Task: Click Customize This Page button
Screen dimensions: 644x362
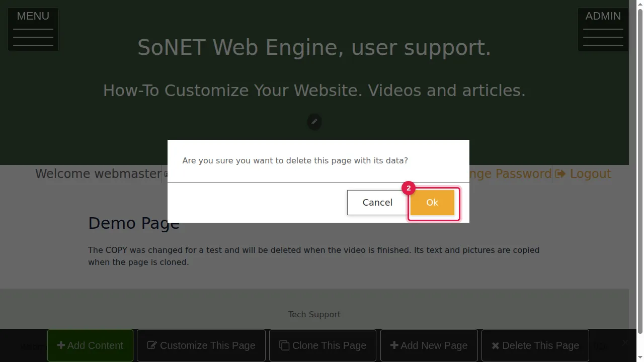Action: 201,345
